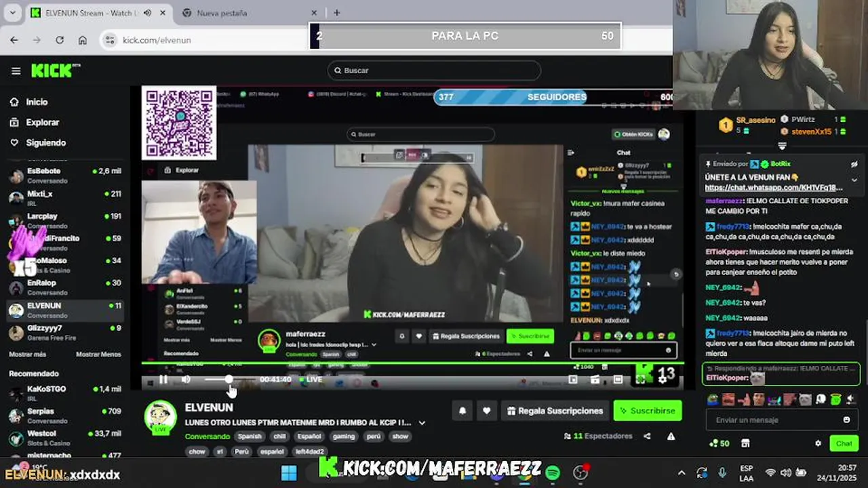The height and width of the screenshot is (488, 868).
Task: Open EnRalop channel in sidebar
Action: click(x=65, y=287)
